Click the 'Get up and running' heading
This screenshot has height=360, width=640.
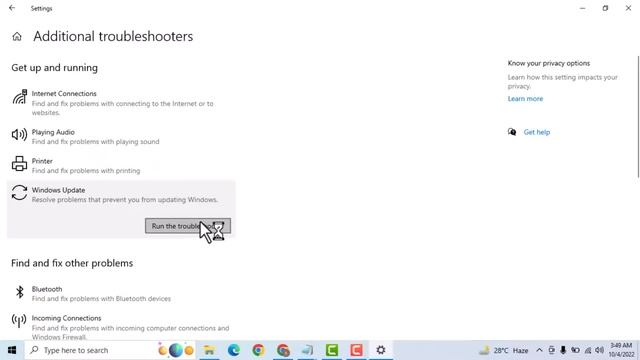point(54,68)
